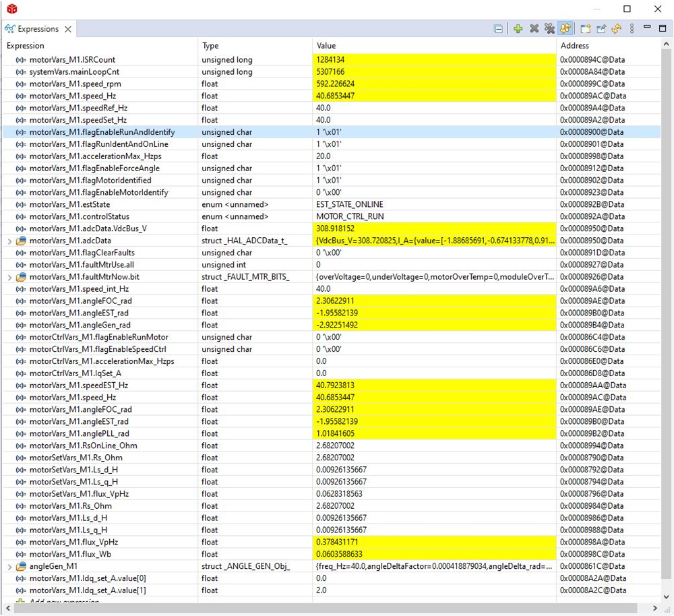Click Pin to Debug Context icon
The height and width of the screenshot is (616, 674).
click(x=601, y=29)
